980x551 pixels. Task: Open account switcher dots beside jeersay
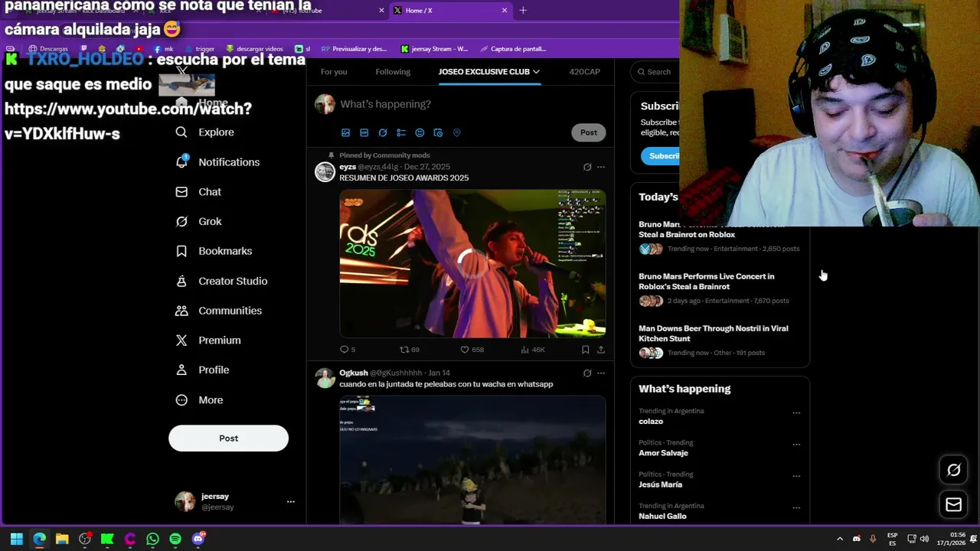pos(290,502)
